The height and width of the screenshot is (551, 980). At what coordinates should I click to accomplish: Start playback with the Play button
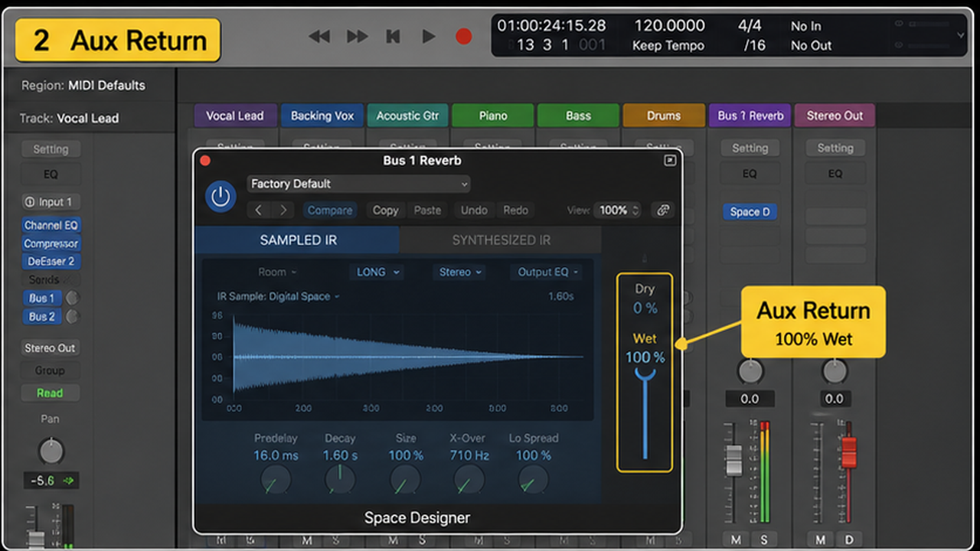(x=429, y=36)
